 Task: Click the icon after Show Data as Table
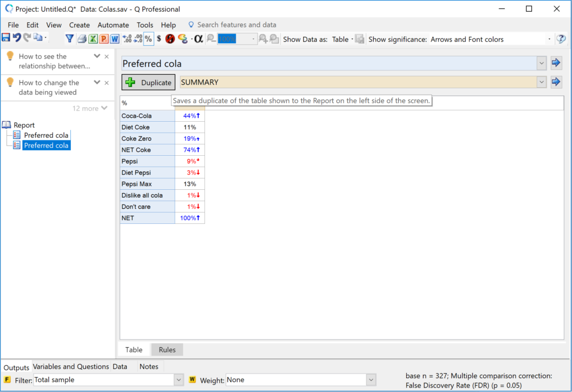tap(360, 39)
